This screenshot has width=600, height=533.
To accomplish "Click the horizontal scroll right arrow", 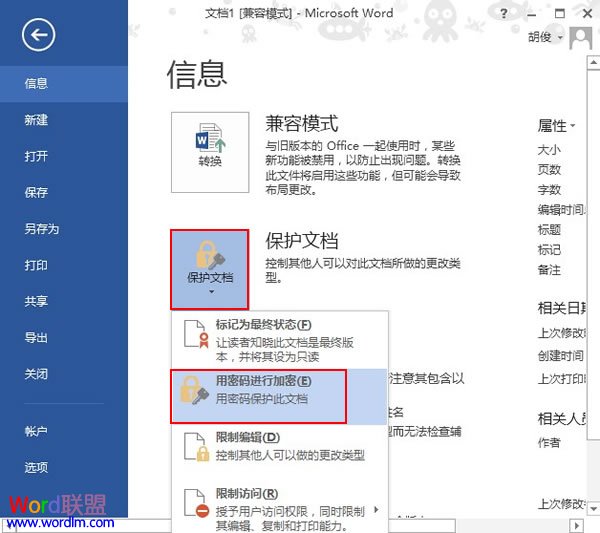I will click(576, 526).
